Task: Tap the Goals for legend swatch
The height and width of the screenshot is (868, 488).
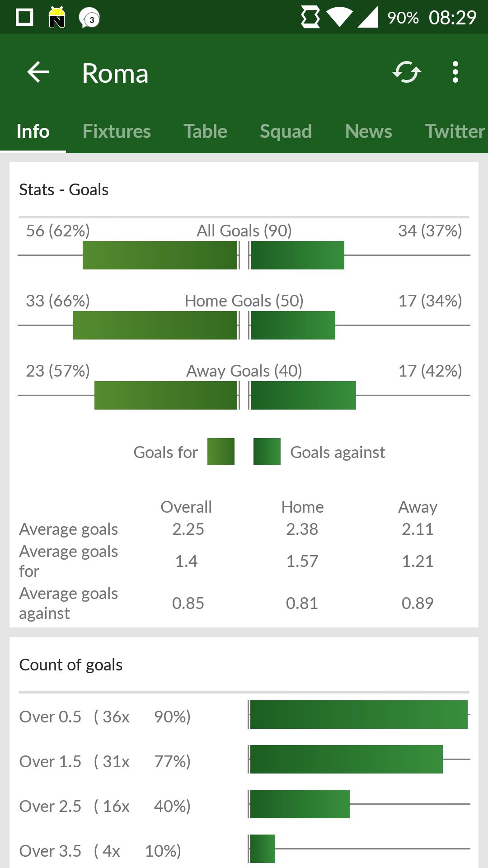Action: point(221,452)
